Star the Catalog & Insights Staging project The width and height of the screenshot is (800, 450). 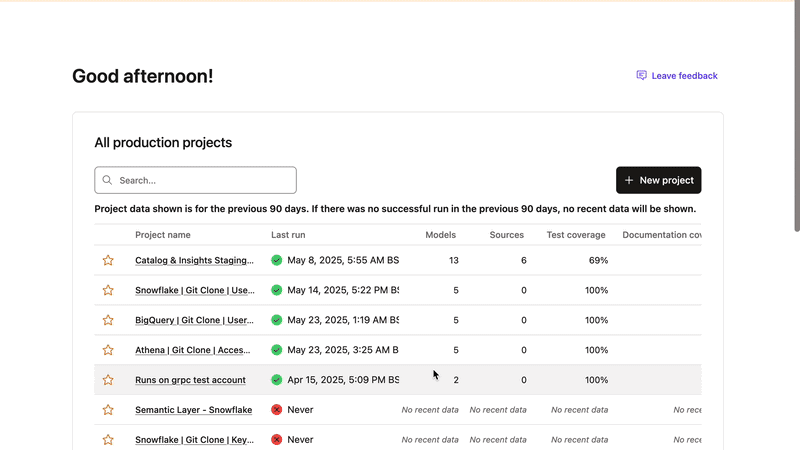click(x=108, y=260)
